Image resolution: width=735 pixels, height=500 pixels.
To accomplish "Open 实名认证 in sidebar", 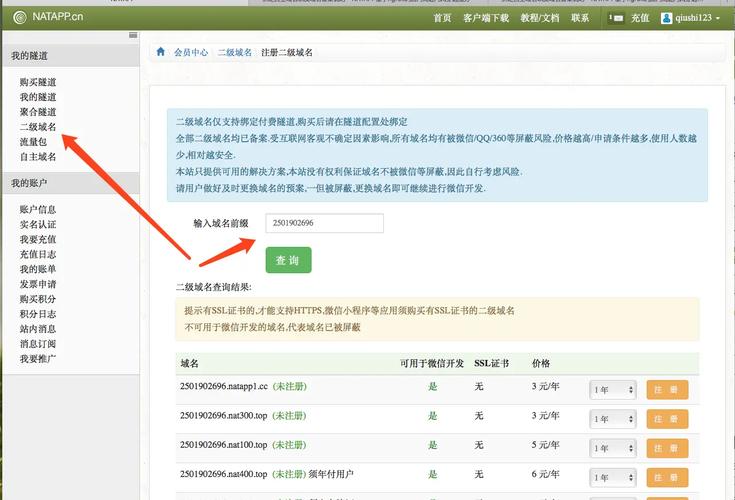I will [x=38, y=224].
